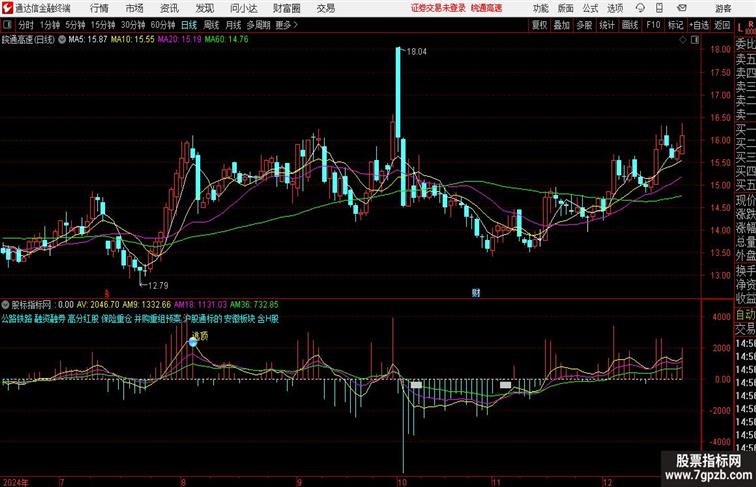This screenshot has width=756, height=487.
Task: Switch to 5分钟 period
Action: point(75,25)
